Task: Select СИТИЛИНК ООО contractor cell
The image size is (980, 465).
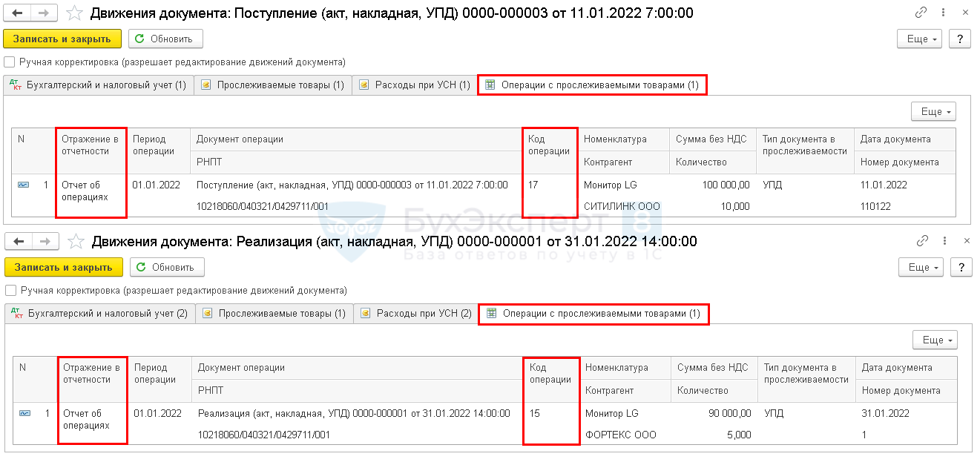Action: [622, 206]
